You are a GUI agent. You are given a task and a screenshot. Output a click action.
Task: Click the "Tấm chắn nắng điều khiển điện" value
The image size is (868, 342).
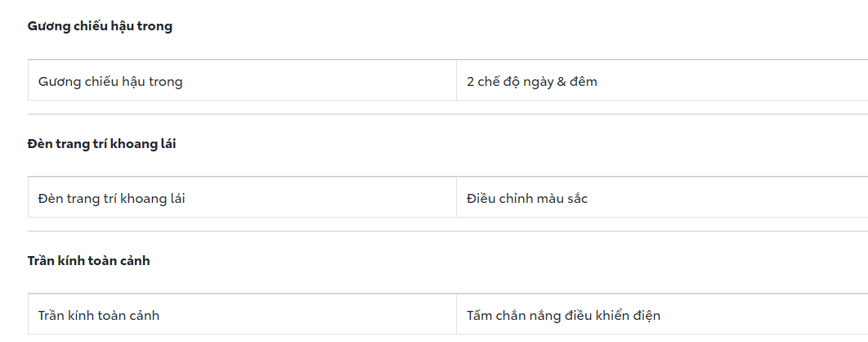coord(563,316)
